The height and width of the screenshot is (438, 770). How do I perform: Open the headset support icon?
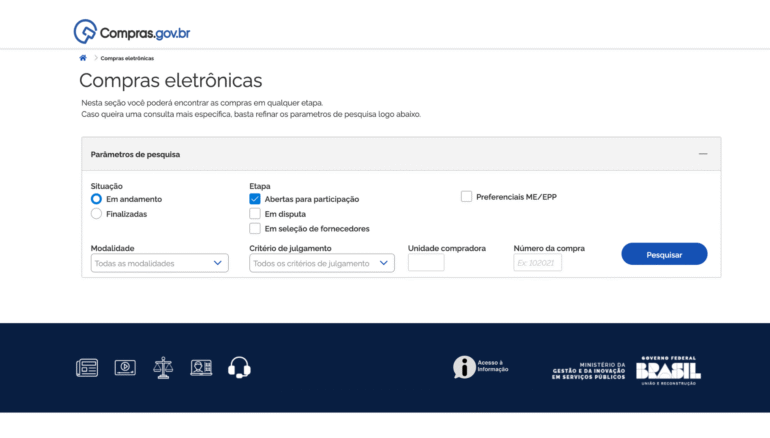tap(239, 368)
